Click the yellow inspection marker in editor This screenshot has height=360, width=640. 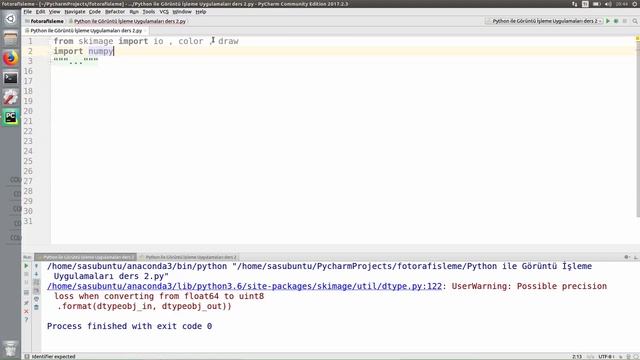[637, 38]
